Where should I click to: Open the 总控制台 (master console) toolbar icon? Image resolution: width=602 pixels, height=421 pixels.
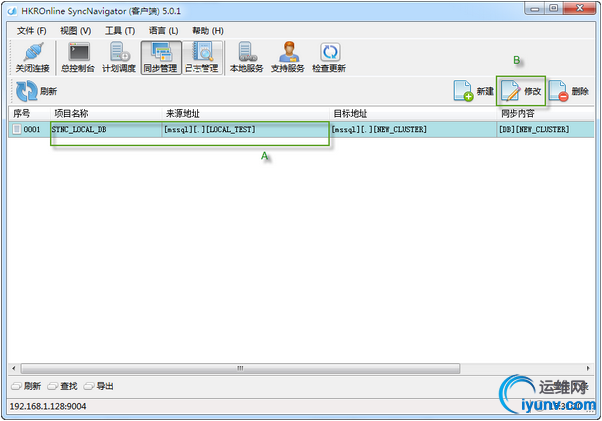point(78,58)
